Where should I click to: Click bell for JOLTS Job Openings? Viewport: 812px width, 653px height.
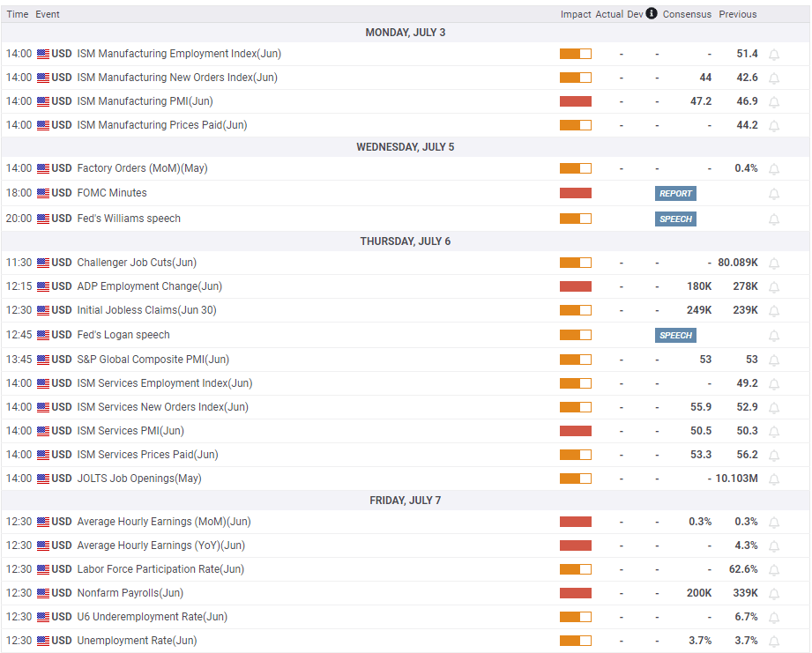tap(774, 479)
